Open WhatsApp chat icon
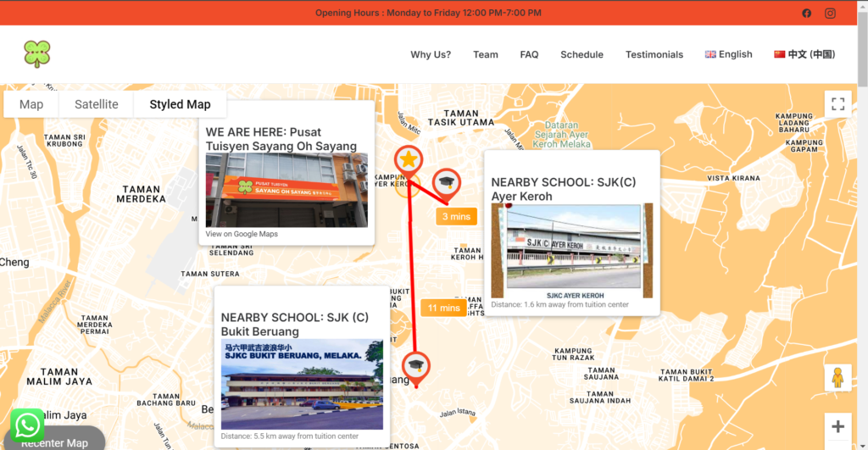The image size is (868, 450). click(27, 425)
